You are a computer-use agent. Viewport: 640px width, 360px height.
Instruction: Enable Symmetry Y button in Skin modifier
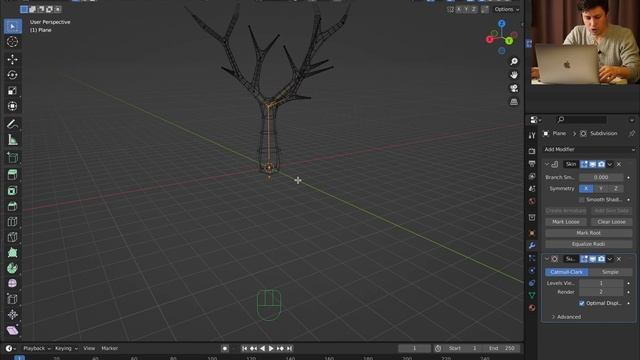point(601,189)
